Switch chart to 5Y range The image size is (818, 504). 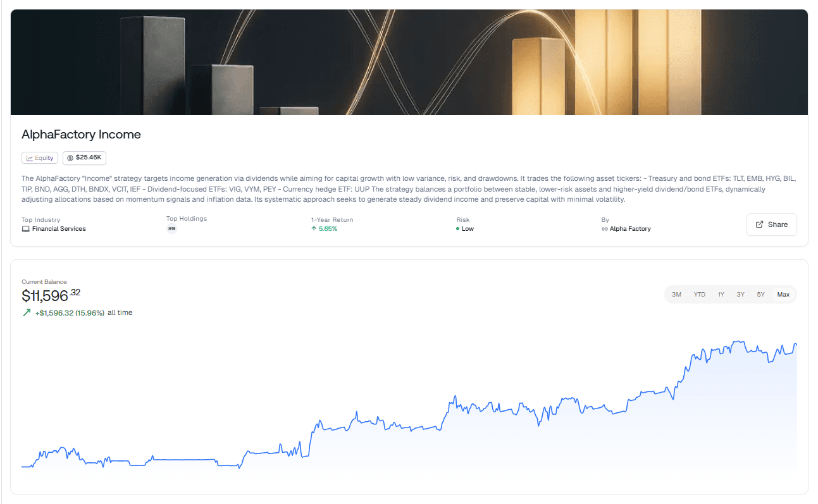(761, 295)
